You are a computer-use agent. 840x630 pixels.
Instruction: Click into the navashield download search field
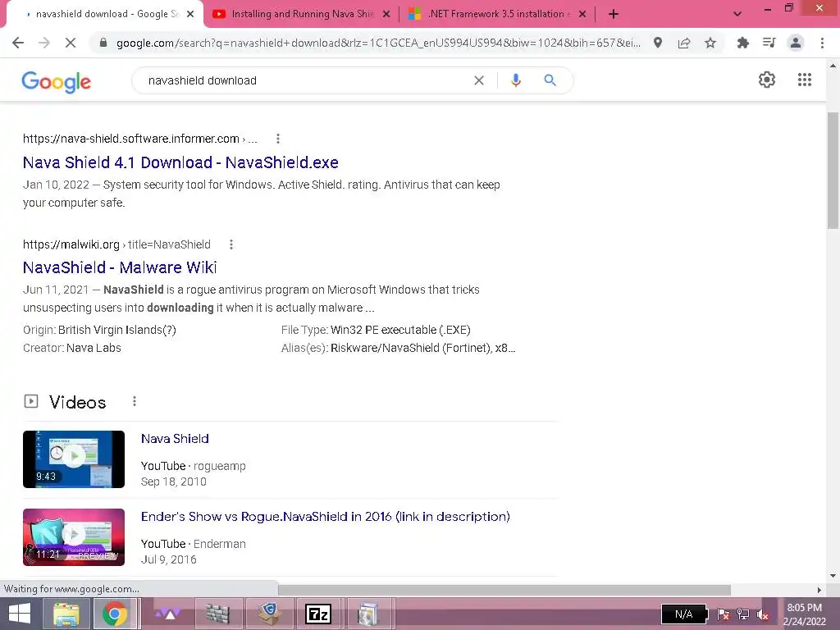coord(305,80)
